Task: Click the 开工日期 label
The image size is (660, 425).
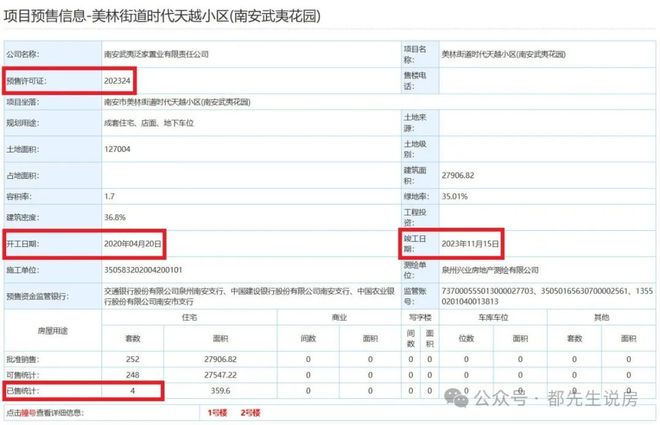Action: click(22, 244)
